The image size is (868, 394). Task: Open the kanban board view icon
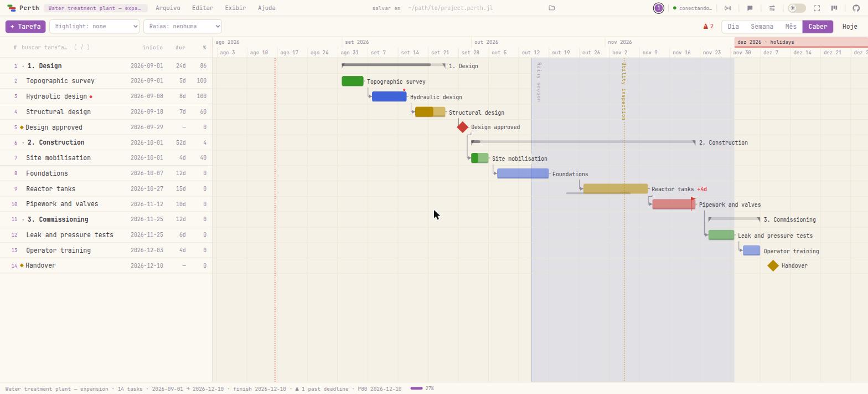834,8
